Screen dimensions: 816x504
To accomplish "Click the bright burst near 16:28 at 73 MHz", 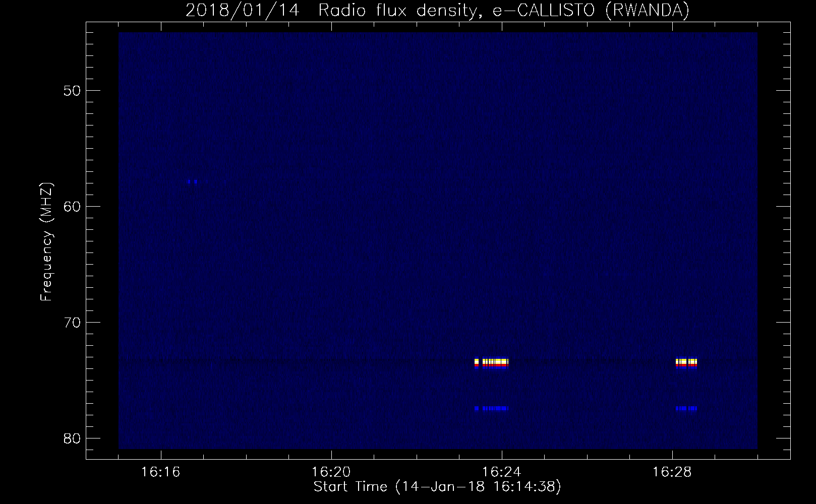I will click(686, 363).
